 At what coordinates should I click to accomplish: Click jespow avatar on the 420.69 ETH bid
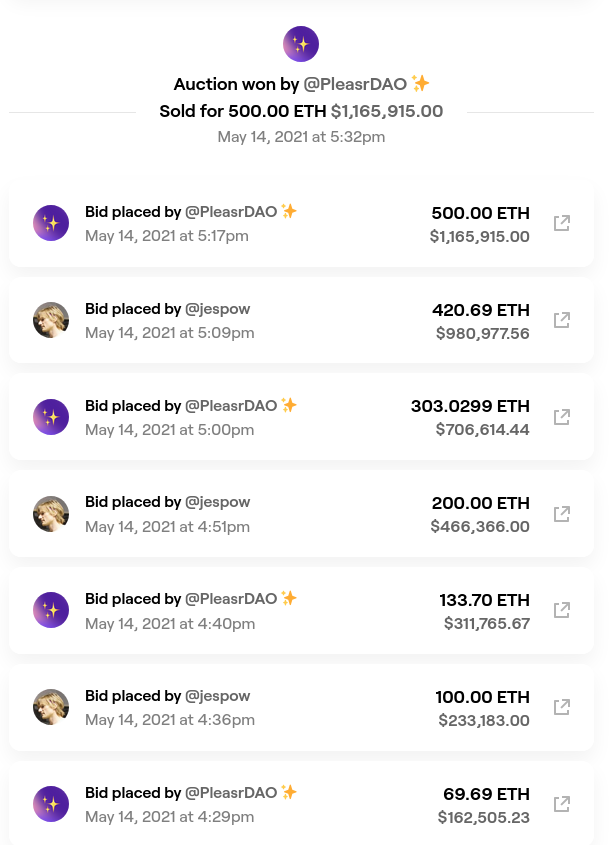pyautogui.click(x=51, y=320)
